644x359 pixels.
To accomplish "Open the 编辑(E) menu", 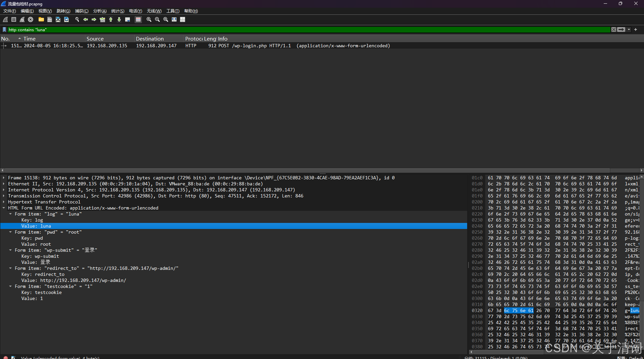I will pos(27,11).
